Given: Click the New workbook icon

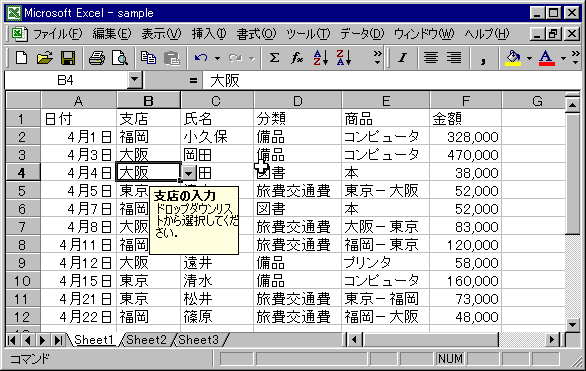Looking at the screenshot, I should [21, 58].
